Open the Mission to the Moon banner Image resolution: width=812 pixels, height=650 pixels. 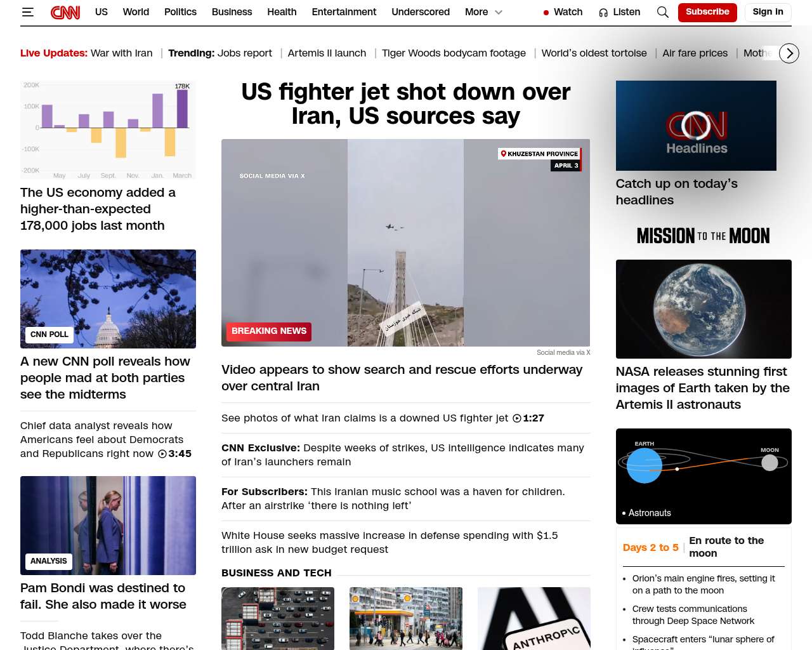[704, 236]
